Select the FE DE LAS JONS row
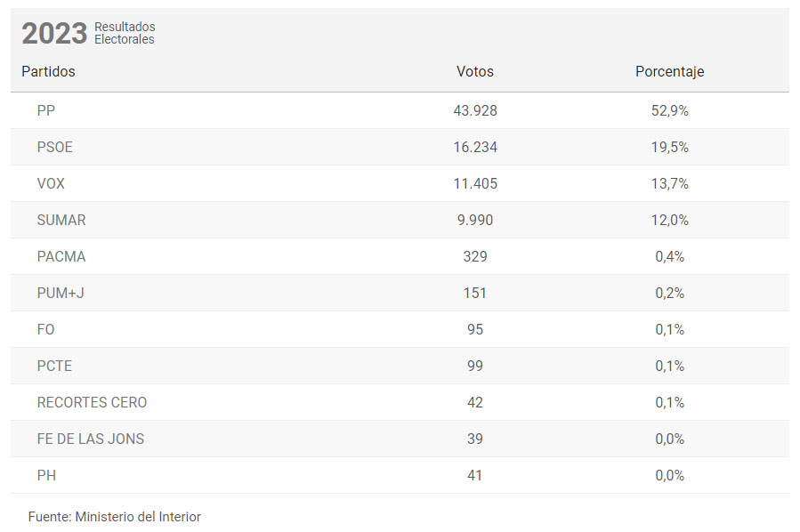The width and height of the screenshot is (800, 532). [400, 439]
